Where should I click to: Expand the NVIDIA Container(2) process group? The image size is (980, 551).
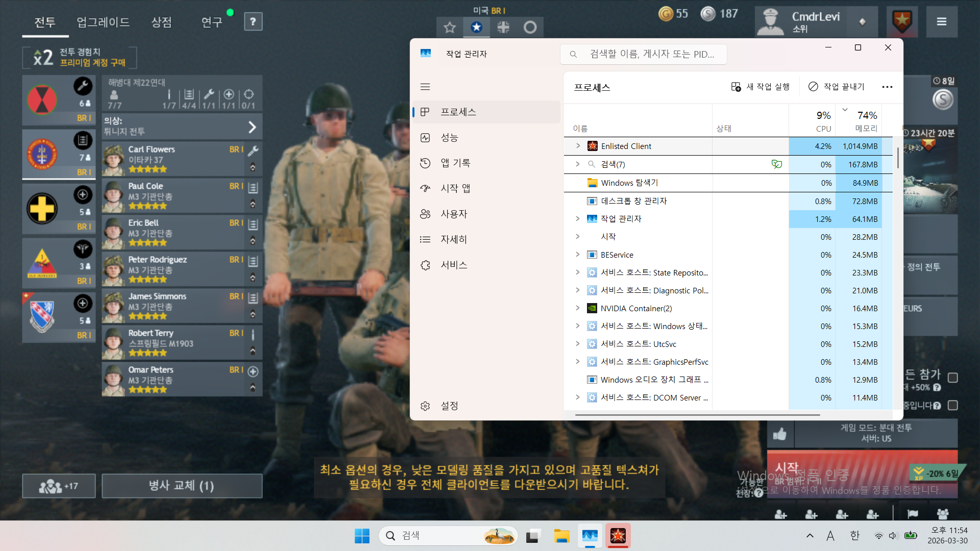point(578,308)
